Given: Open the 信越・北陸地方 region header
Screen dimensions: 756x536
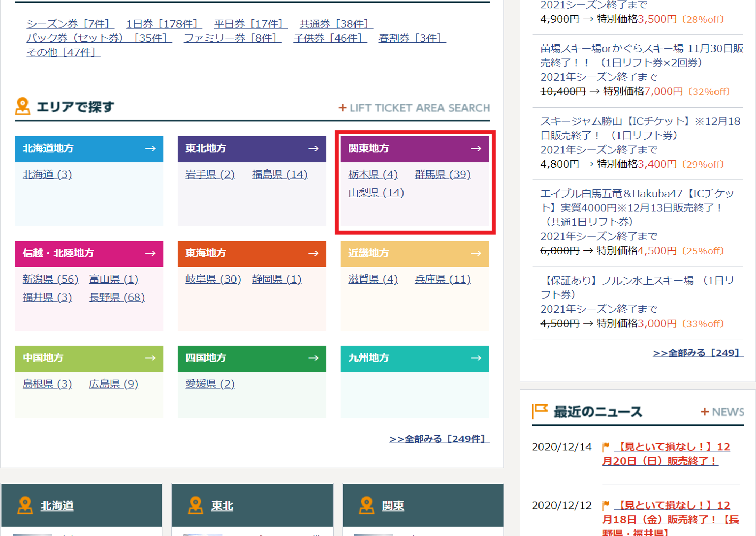Looking at the screenshot, I should pos(59,253).
